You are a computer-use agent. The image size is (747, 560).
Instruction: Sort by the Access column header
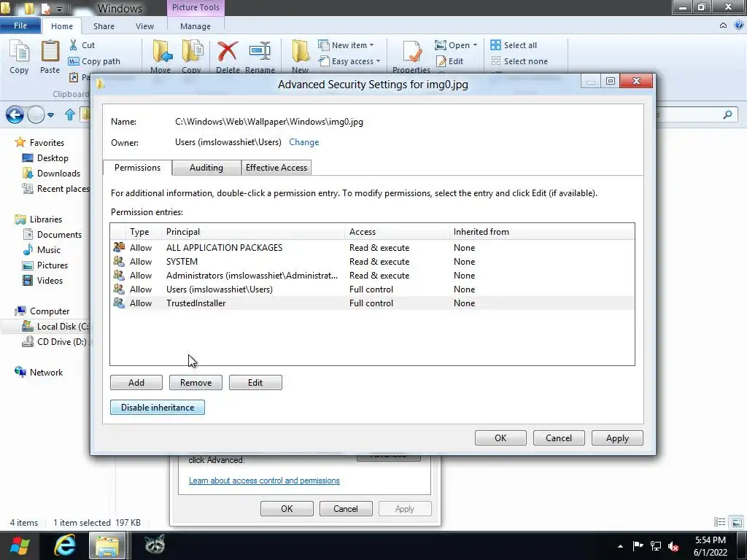tap(396, 232)
